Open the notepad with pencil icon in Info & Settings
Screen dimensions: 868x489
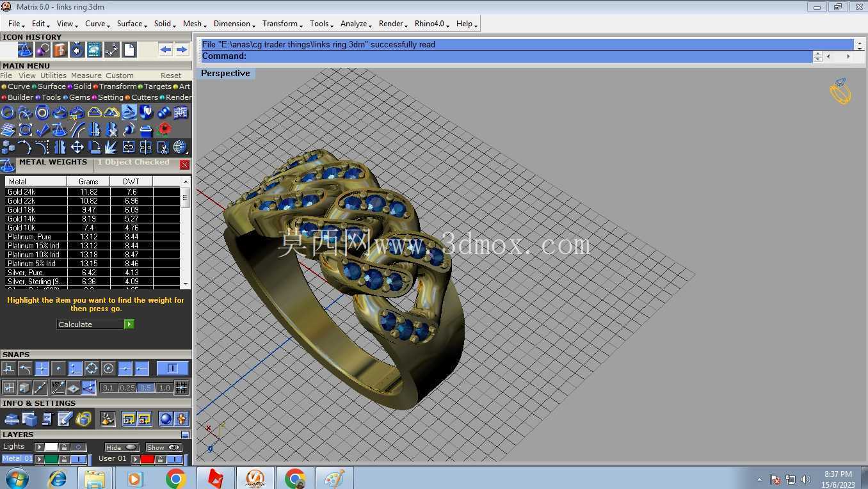(65, 419)
